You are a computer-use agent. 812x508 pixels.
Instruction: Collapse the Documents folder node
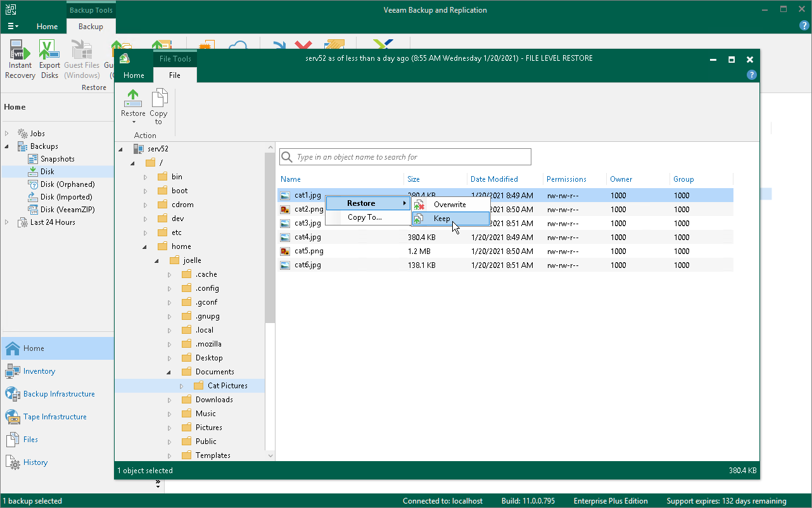pyautogui.click(x=169, y=372)
